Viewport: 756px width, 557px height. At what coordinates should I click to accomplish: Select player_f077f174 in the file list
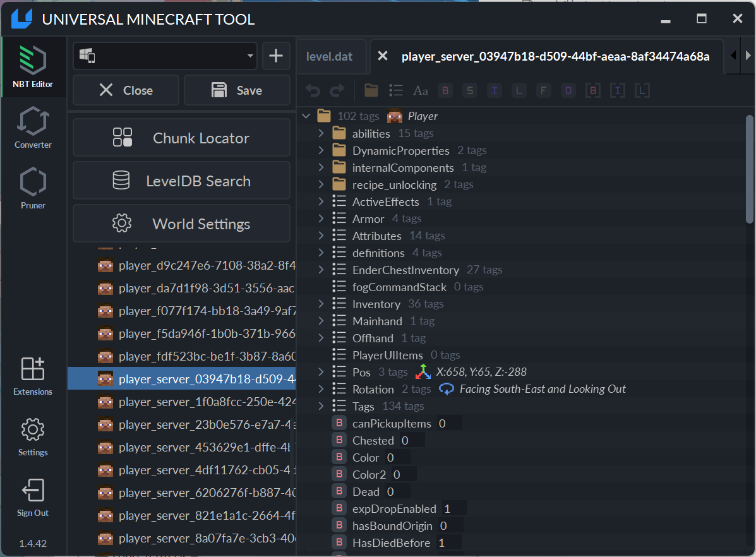[182, 311]
